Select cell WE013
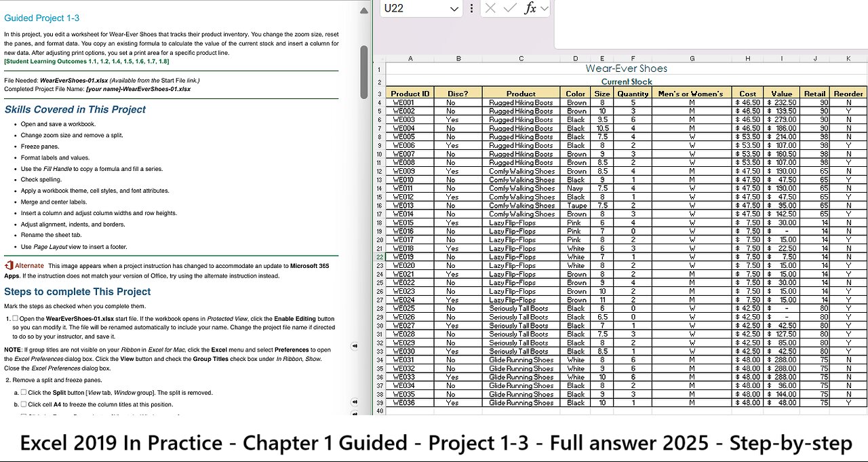This screenshot has width=868, height=462. pos(410,206)
